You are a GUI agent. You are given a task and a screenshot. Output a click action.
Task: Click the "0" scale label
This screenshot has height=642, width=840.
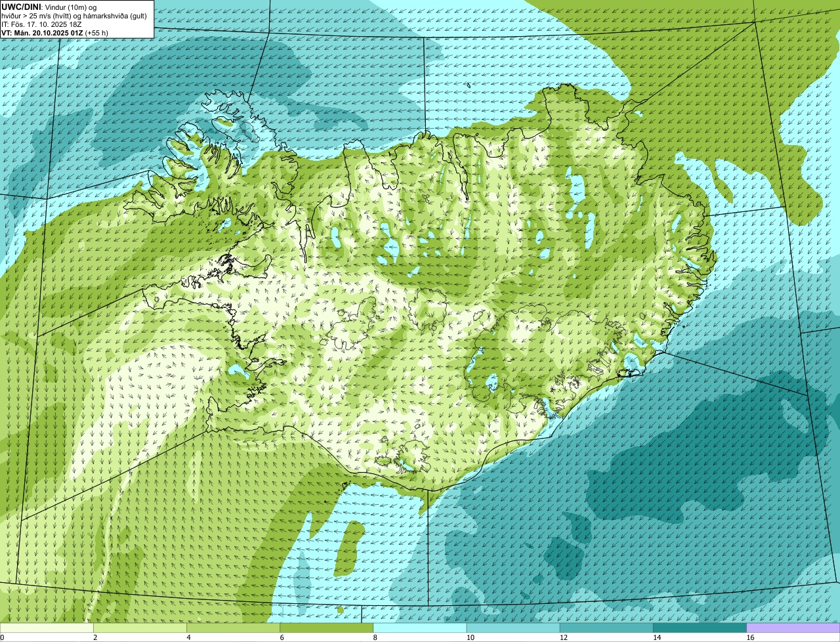pos(2,637)
